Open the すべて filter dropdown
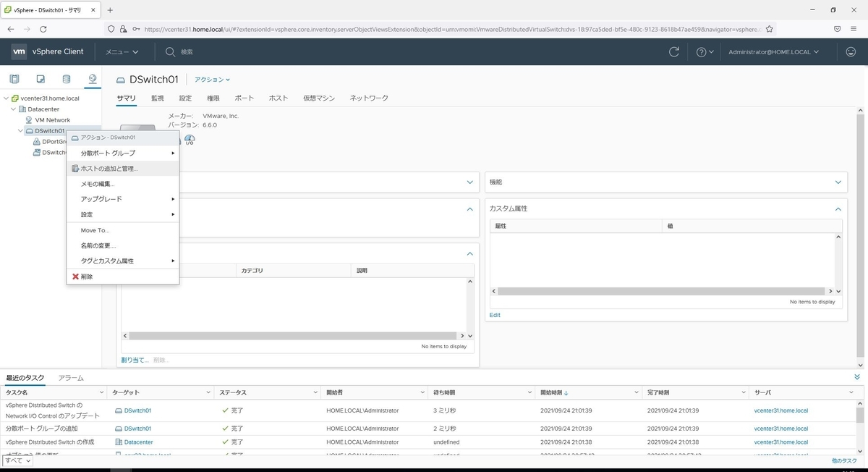The height and width of the screenshot is (472, 868). 17,460
